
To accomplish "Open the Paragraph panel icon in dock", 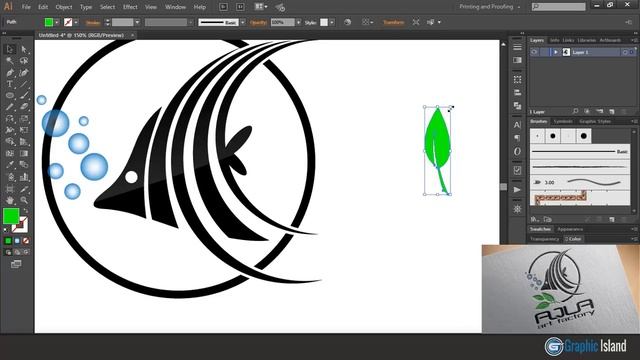I will coord(517,138).
